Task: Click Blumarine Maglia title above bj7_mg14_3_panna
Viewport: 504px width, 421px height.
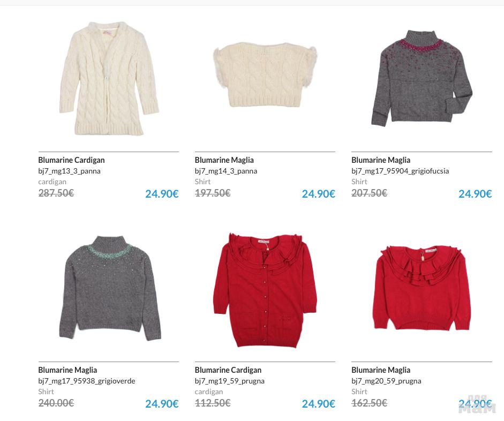Action: tap(224, 160)
